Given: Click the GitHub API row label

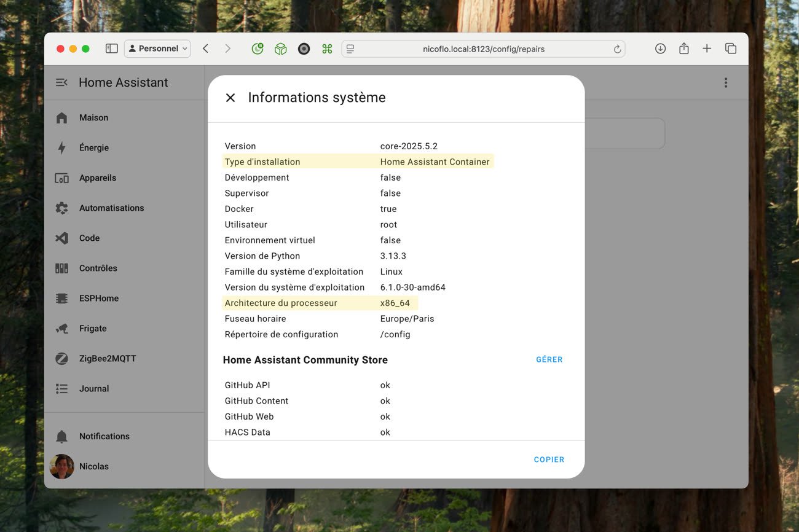Looking at the screenshot, I should 248,385.
